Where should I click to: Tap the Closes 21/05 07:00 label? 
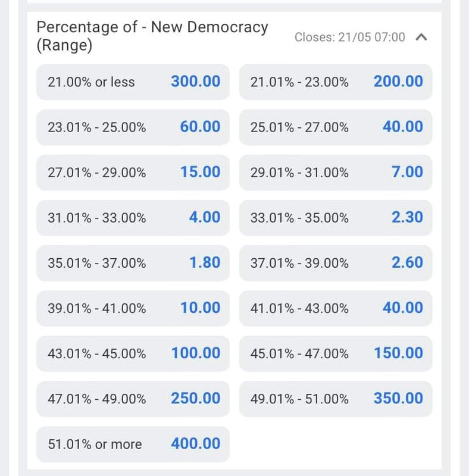coord(349,37)
